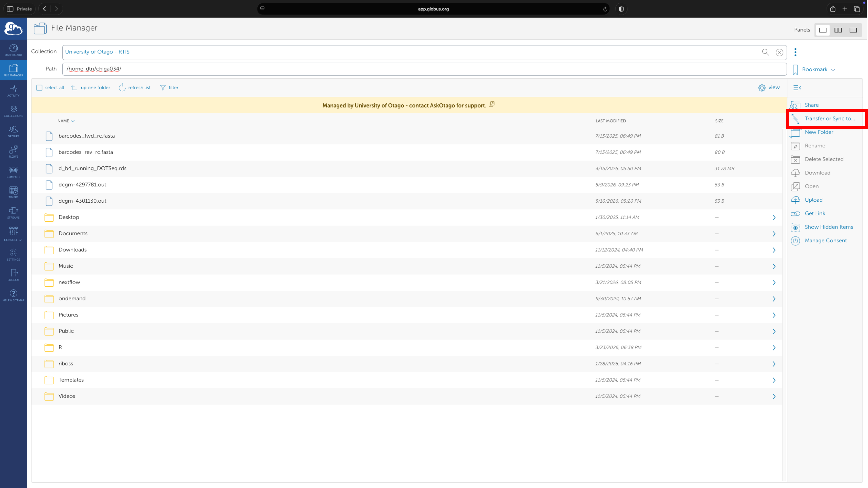This screenshot has width=868, height=488.
Task: Click the collection search magnifier icon
Action: [x=765, y=52]
